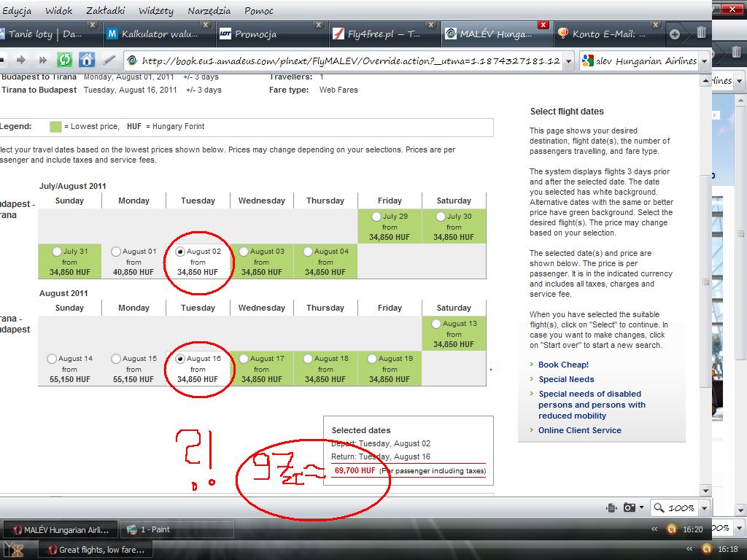Viewport: 747px width, 560px height.
Task: Click the Web Fares fare type text
Action: (x=338, y=90)
